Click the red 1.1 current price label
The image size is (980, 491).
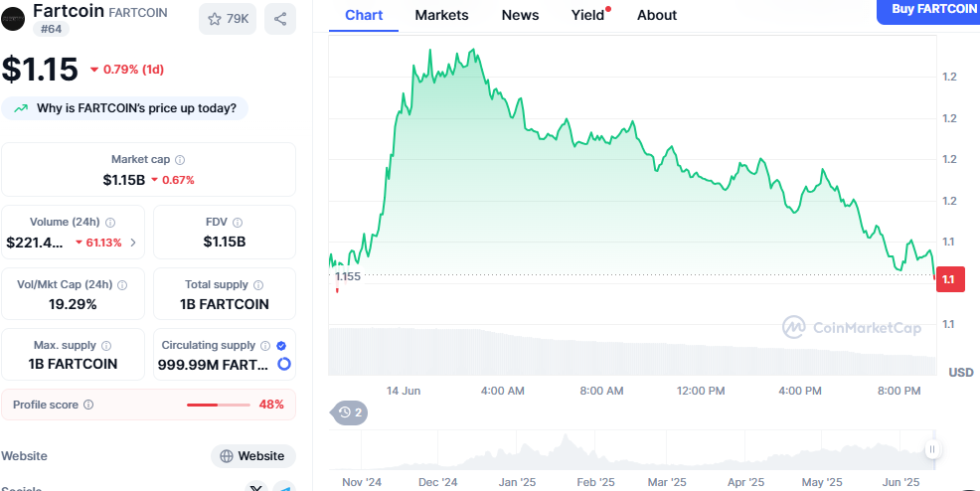[950, 279]
